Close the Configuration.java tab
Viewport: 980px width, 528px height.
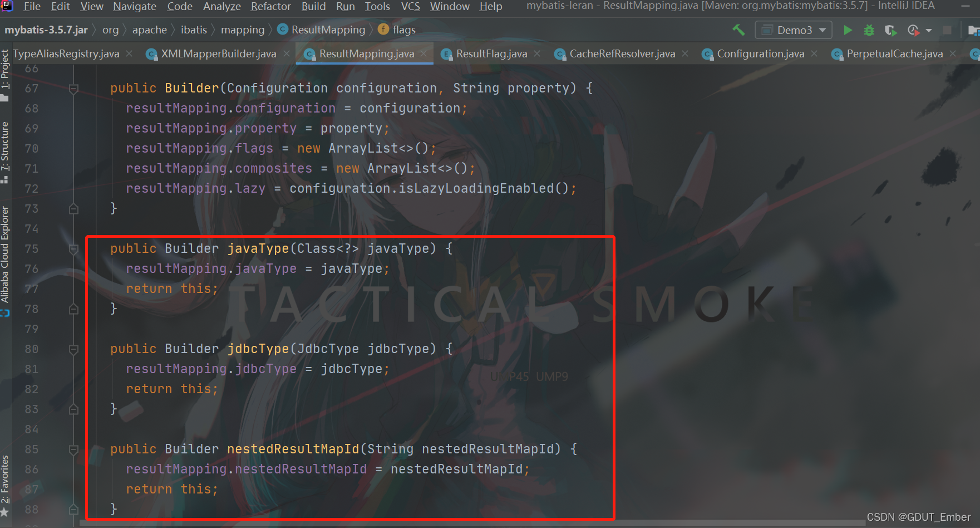814,53
